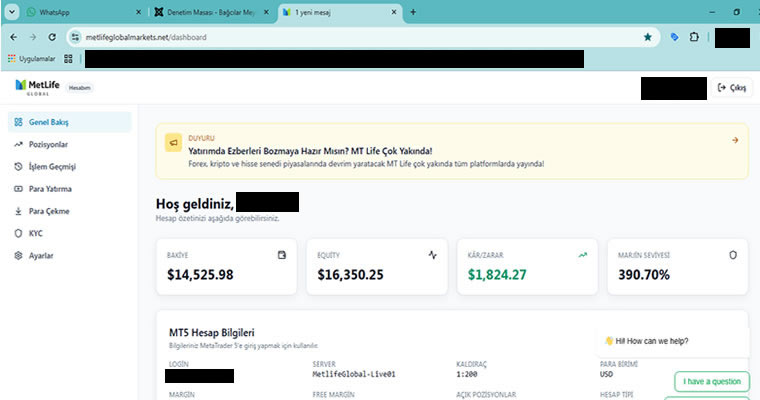Click the green trend icon on Kâr/Zarar card
Screen dimensions: 760x400
pyautogui.click(x=583, y=255)
